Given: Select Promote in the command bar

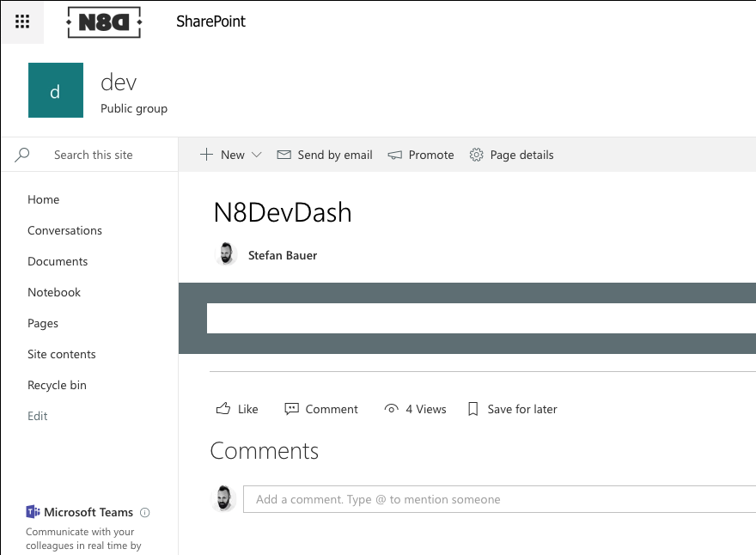Looking at the screenshot, I should (x=431, y=155).
